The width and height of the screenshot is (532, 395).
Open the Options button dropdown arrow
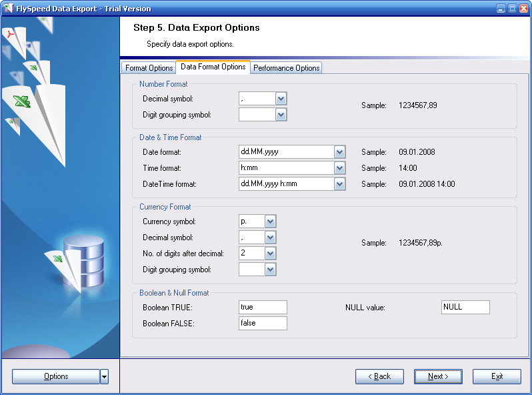[x=105, y=376]
